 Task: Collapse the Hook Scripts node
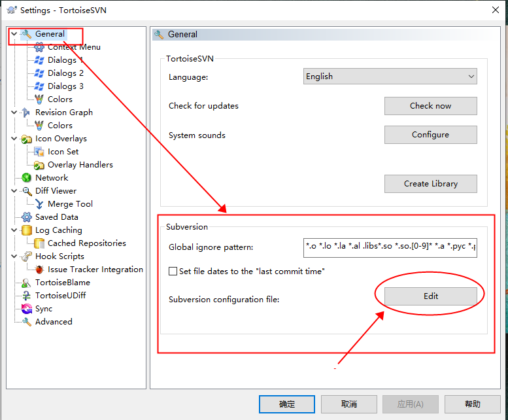(x=14, y=256)
